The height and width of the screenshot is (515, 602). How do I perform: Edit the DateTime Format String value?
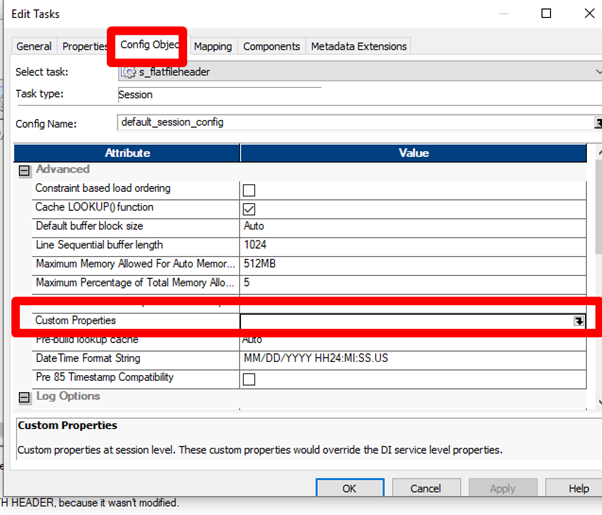coord(413,358)
